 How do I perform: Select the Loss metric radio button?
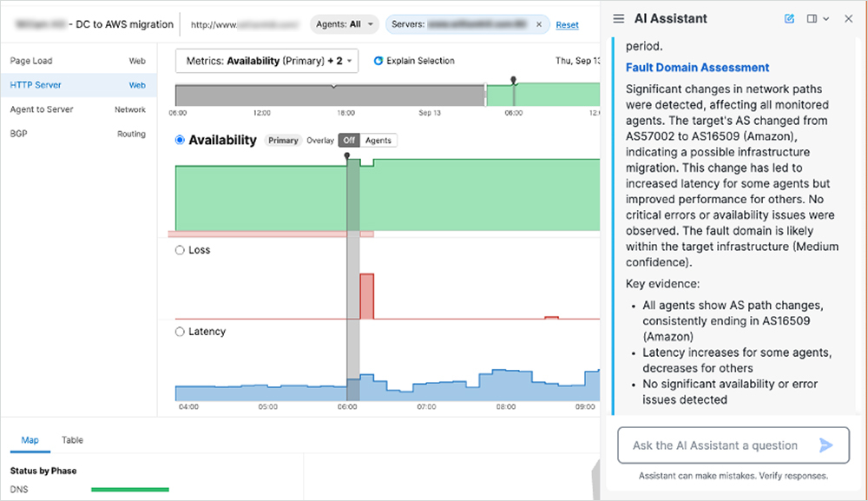pyautogui.click(x=178, y=250)
